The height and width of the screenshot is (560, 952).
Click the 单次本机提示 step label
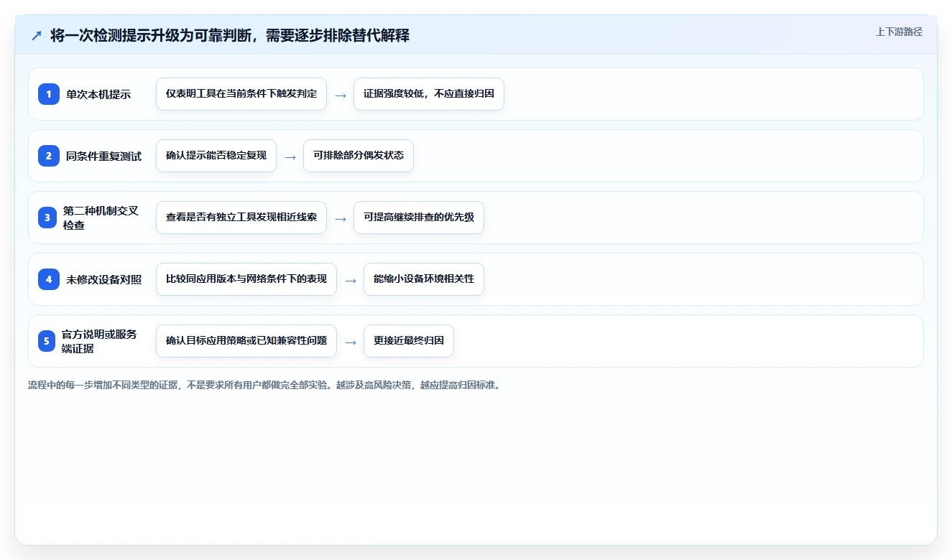coord(98,94)
